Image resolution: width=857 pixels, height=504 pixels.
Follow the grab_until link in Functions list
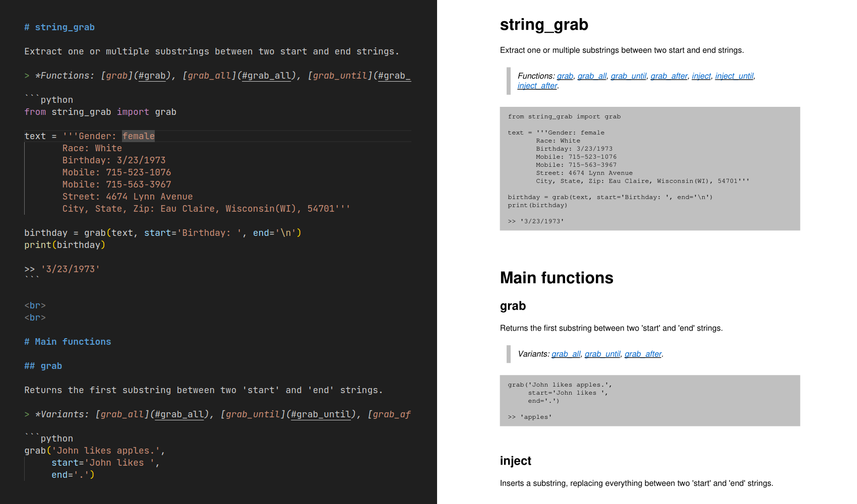[628, 76]
